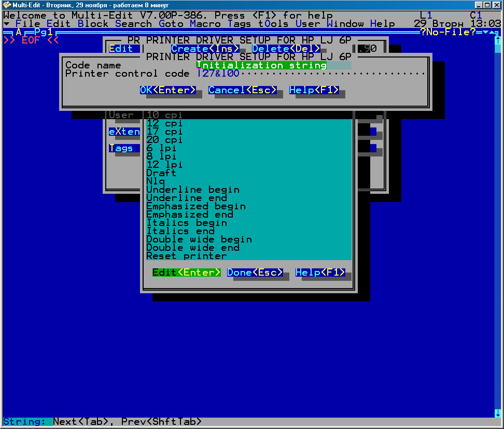Select 'Draft' in the code list
Viewport: 504px width, 429px height.
pyautogui.click(x=249, y=173)
